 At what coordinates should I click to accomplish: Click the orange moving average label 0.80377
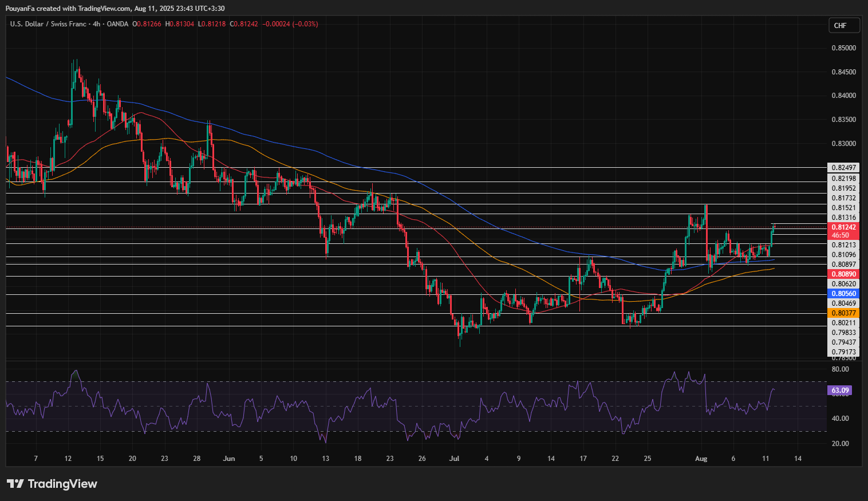(843, 313)
